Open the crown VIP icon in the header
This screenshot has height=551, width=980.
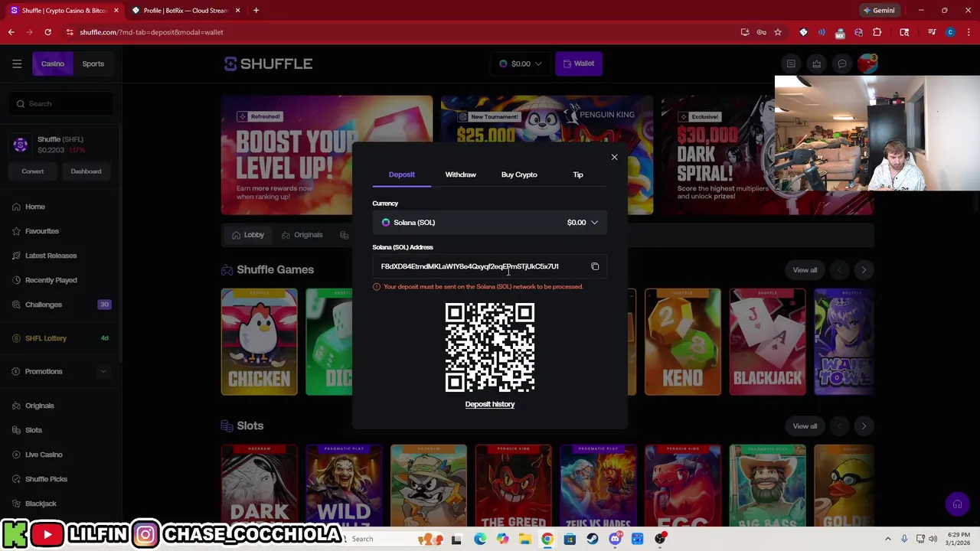click(x=816, y=64)
